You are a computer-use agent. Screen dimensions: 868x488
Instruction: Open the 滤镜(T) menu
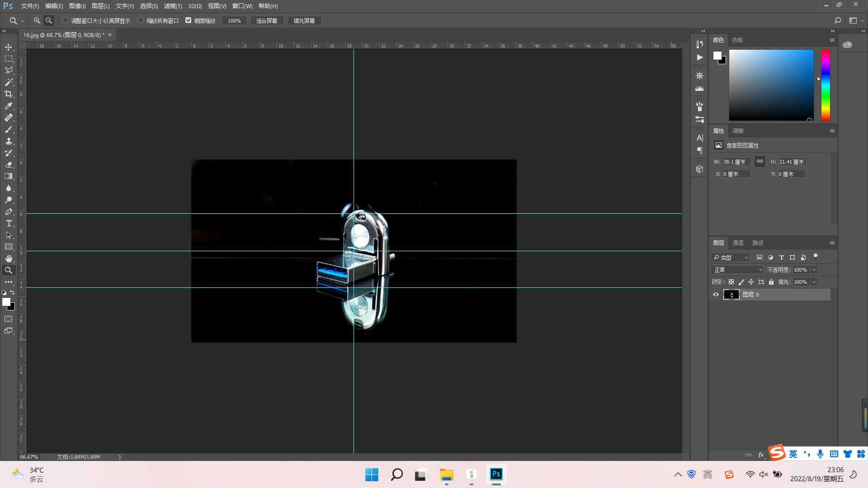coord(173,6)
